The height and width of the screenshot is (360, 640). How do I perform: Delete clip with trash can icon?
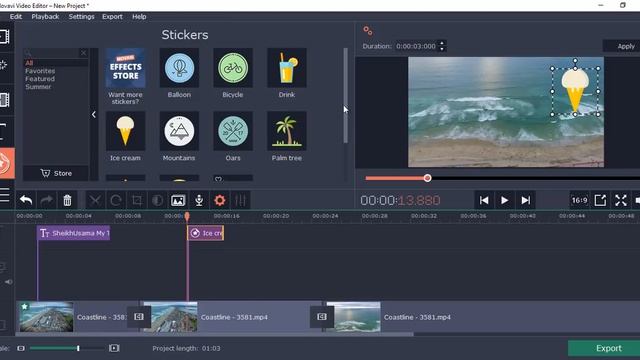tap(67, 200)
